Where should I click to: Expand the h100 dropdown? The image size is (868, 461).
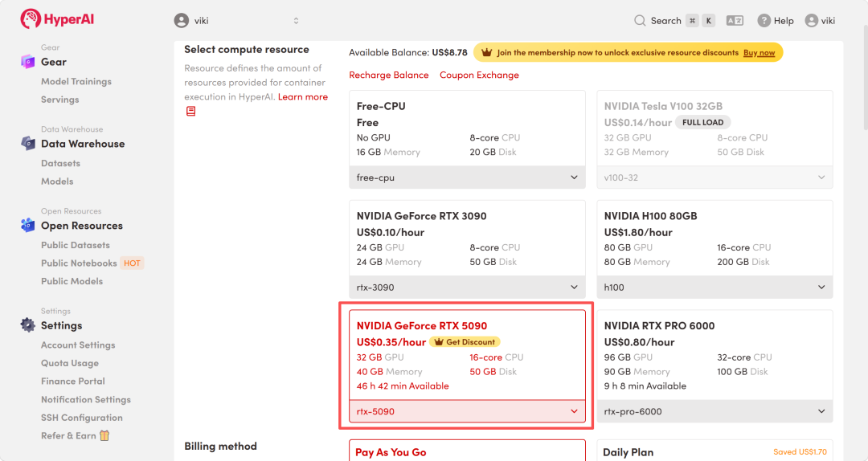point(714,288)
